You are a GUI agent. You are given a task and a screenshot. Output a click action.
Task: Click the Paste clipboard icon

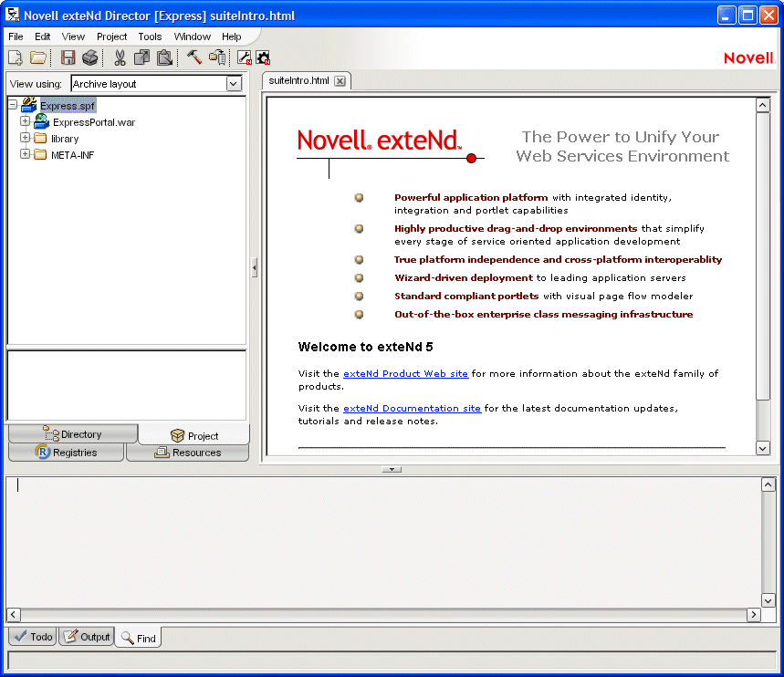coord(164,57)
